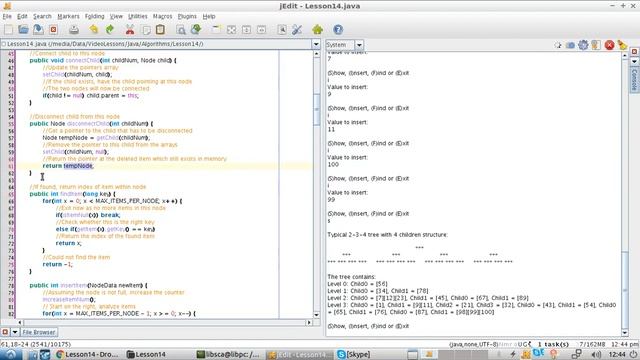Expand the buffer switcher dropdown arrow
Viewport: 640px width, 360px height.
coord(316,44)
